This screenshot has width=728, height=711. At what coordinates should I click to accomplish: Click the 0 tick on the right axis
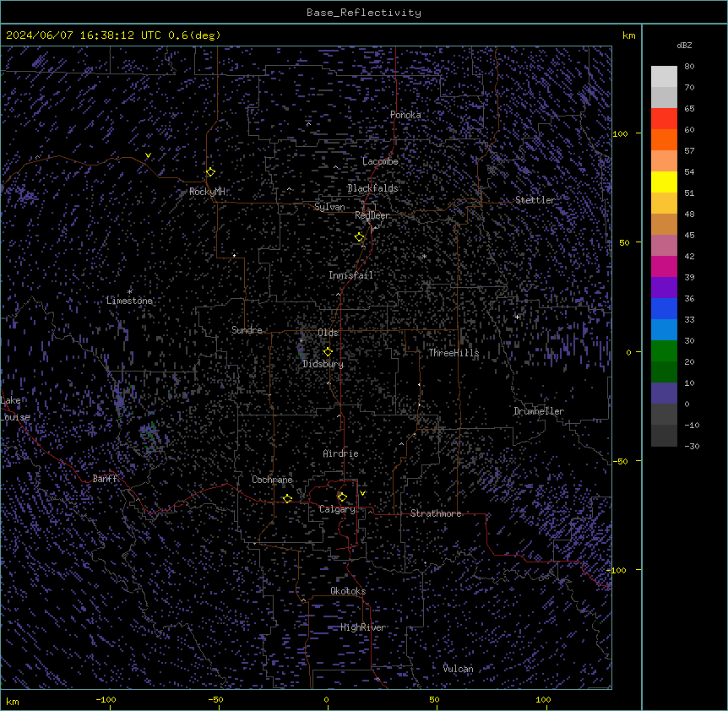[x=628, y=352]
